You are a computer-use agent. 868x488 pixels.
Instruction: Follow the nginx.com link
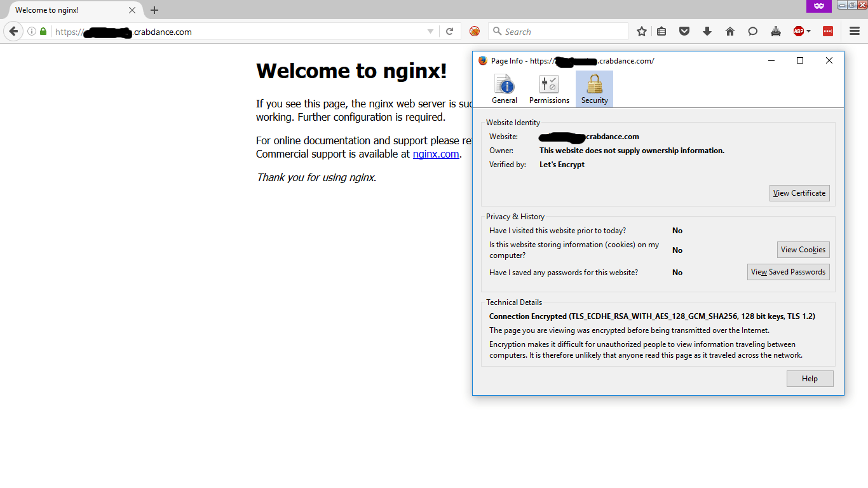coord(435,154)
